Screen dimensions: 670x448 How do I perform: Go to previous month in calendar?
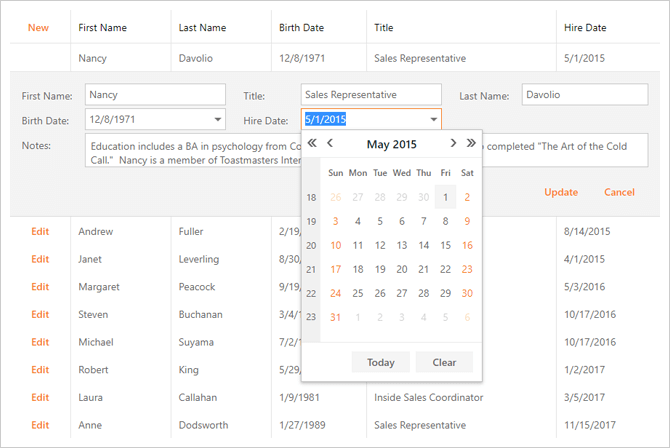tap(329, 144)
